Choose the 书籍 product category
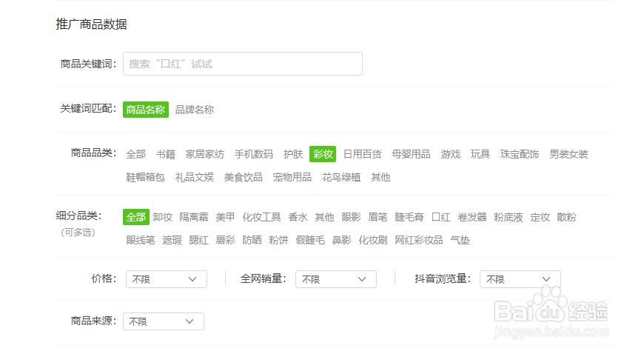The image size is (644, 354). coord(166,154)
